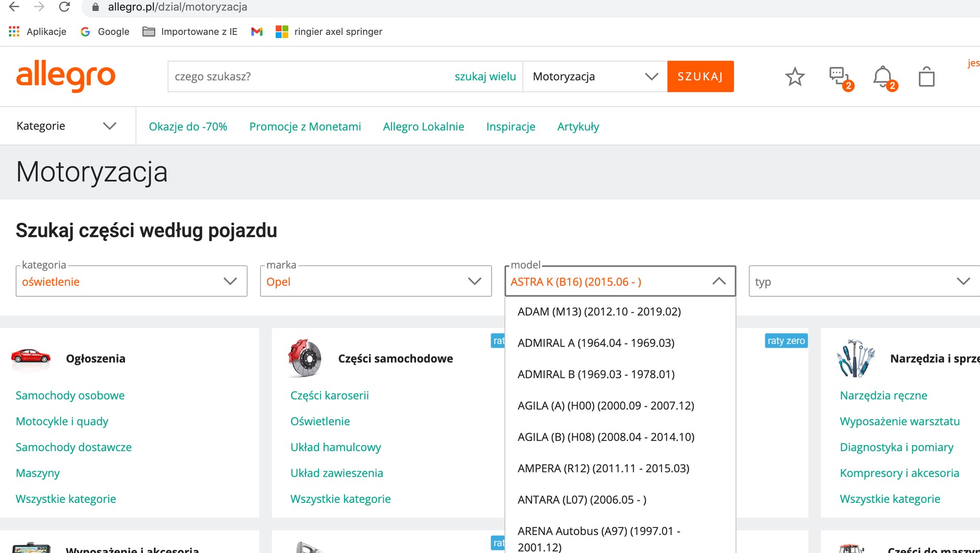Open the typ dropdown

coord(864,282)
